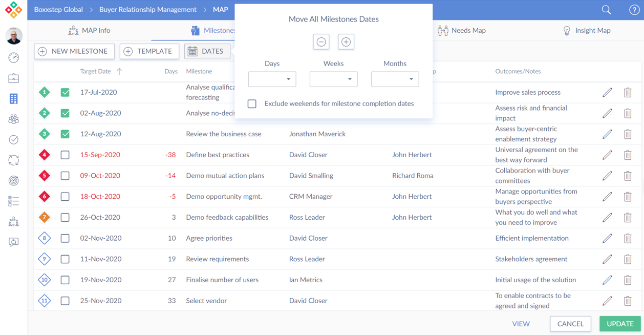Expand the Months dropdown

[395, 79]
